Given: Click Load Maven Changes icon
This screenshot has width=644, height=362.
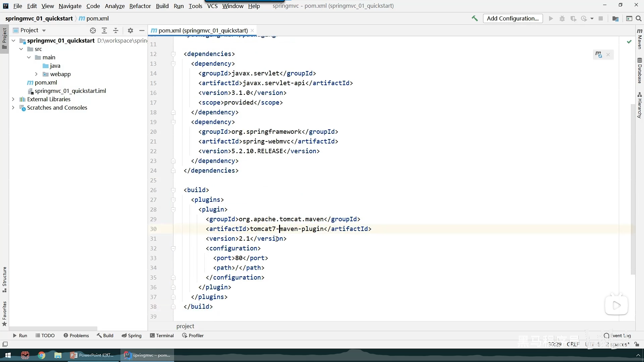Looking at the screenshot, I should (599, 54).
